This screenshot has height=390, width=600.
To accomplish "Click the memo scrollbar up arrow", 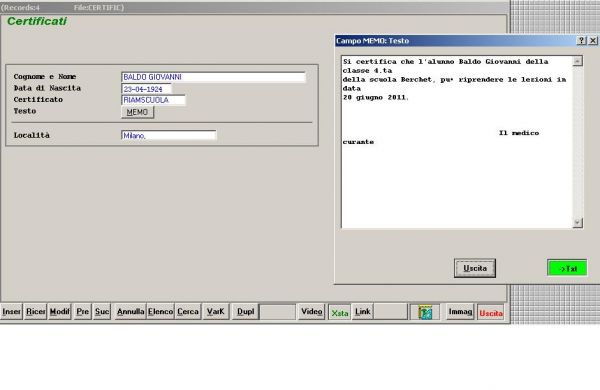I will click(577, 61).
